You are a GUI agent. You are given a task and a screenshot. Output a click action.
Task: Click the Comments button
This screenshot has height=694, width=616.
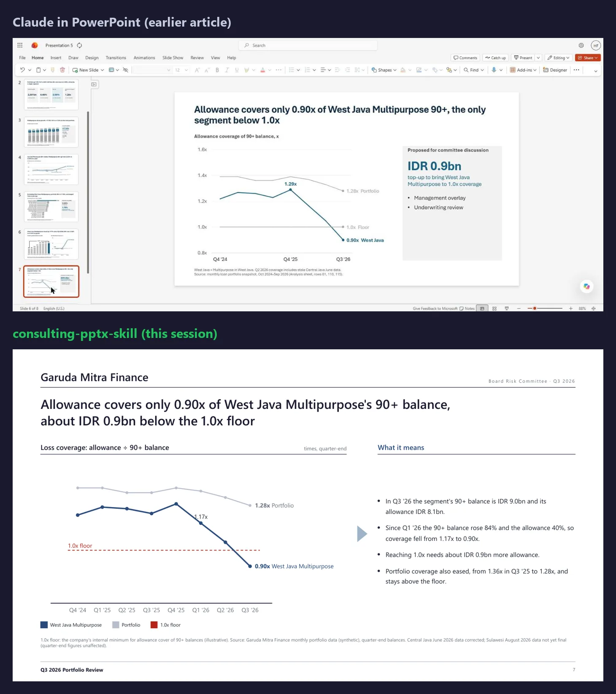[465, 58]
